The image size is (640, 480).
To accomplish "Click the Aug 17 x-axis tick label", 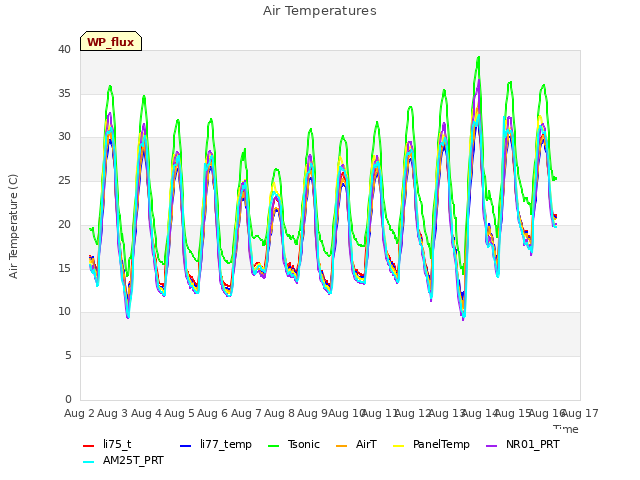I will click(581, 413).
